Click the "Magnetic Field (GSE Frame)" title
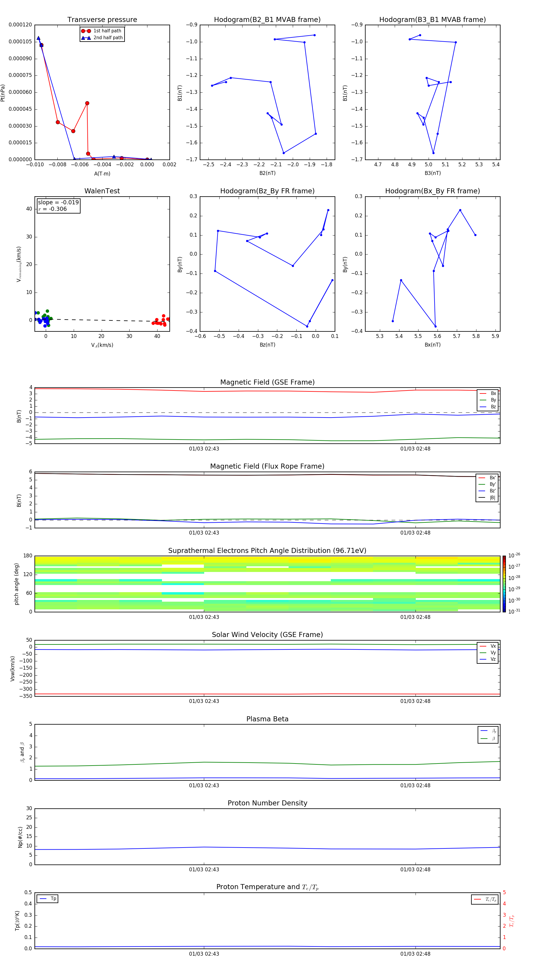The height and width of the screenshot is (980, 535). (267, 382)
